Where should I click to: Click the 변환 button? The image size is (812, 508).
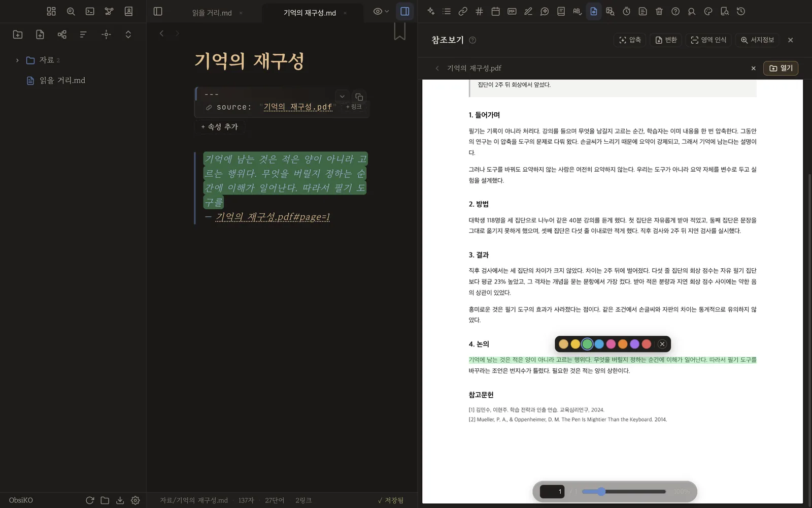[x=666, y=40]
